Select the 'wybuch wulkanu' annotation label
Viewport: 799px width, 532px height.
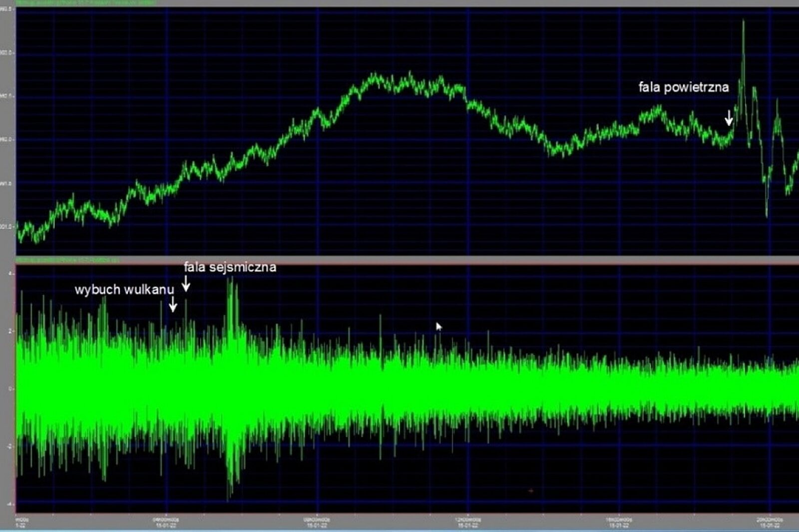point(124,289)
